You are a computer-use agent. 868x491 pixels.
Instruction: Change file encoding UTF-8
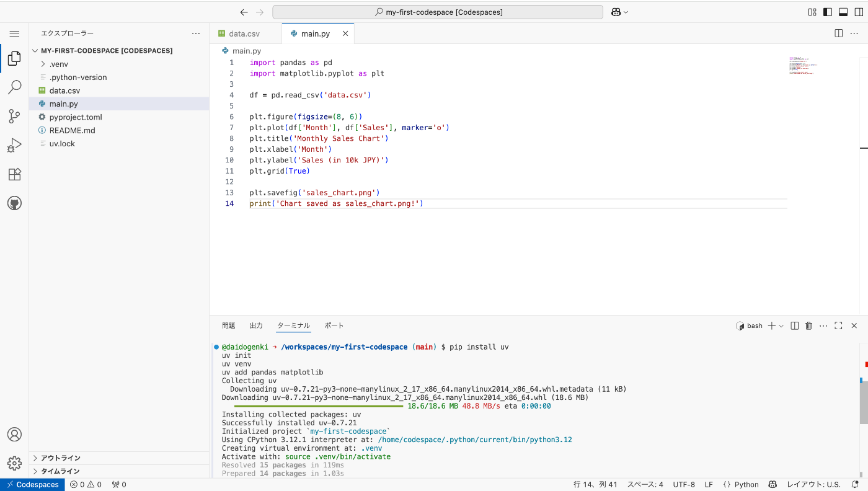(684, 485)
